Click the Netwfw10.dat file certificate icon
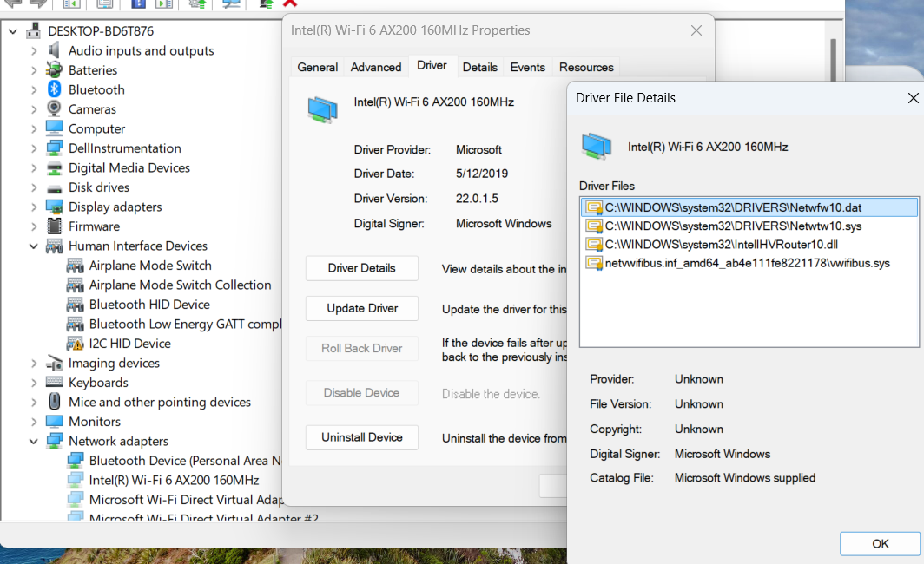The height and width of the screenshot is (564, 924). tap(594, 207)
